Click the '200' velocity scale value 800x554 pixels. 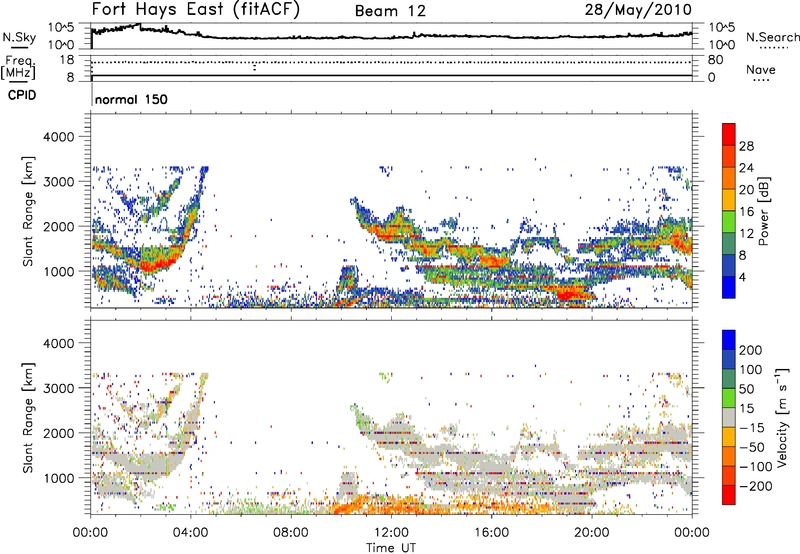pos(751,350)
